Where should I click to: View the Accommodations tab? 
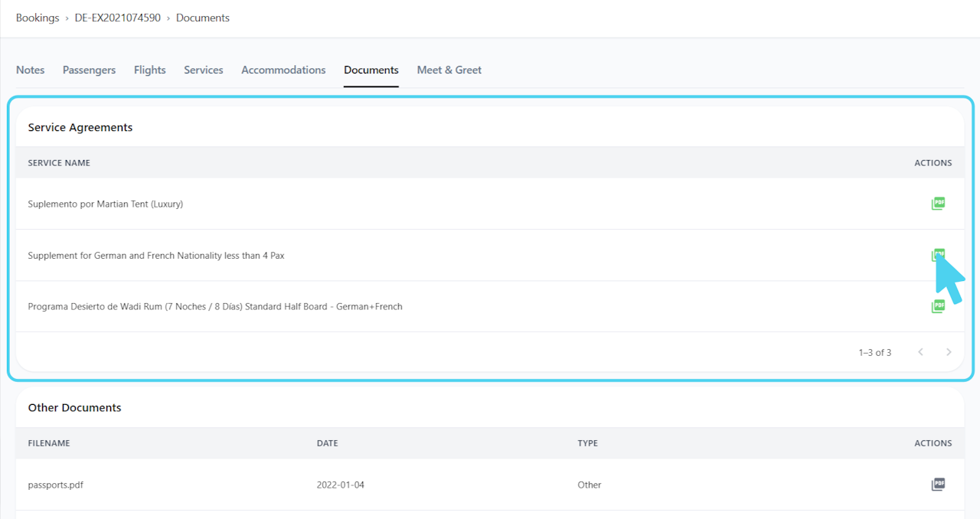[x=283, y=70]
